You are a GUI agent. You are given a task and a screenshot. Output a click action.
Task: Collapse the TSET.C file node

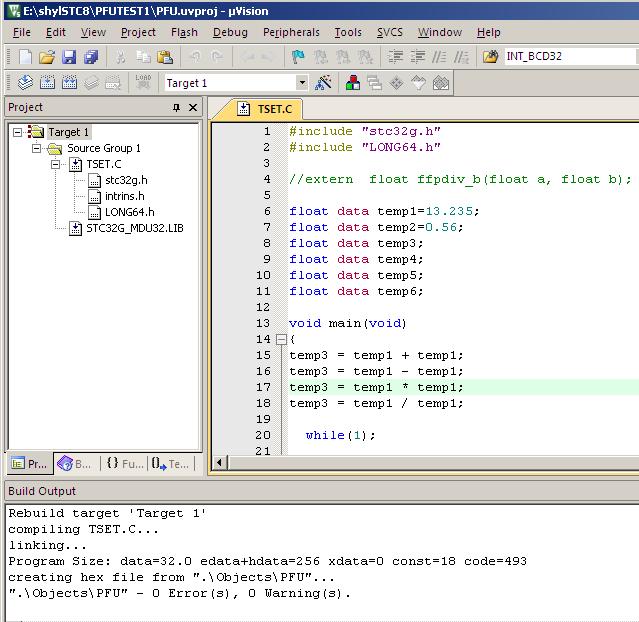click(x=55, y=164)
